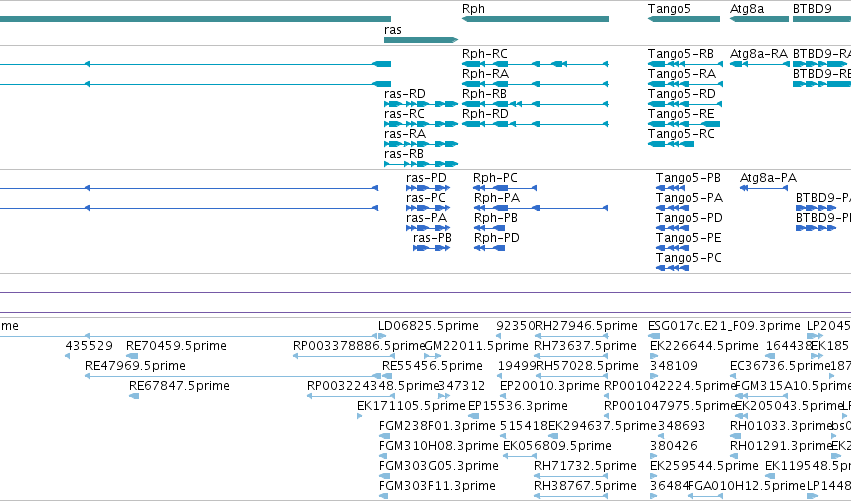Select the Tango5 gene label
This screenshot has width=851, height=501.
(x=669, y=9)
